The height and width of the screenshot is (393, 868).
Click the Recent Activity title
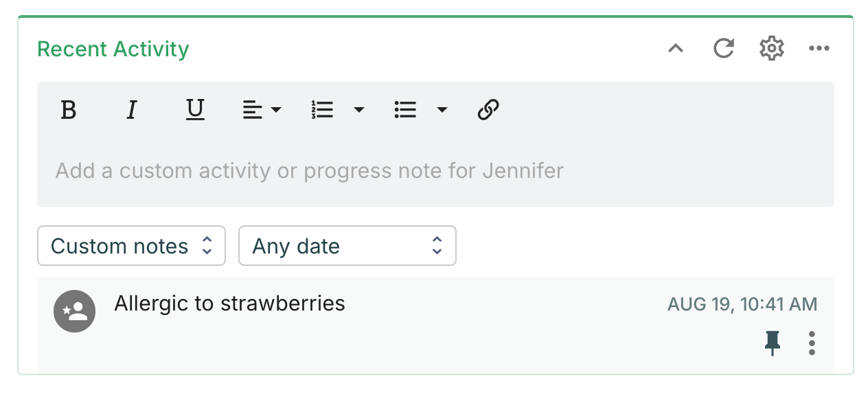click(113, 49)
